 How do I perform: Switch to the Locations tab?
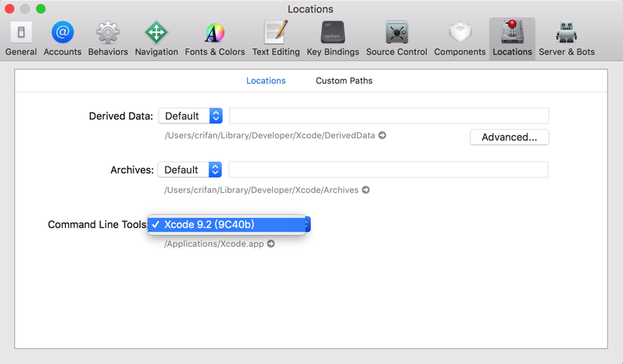click(x=266, y=80)
